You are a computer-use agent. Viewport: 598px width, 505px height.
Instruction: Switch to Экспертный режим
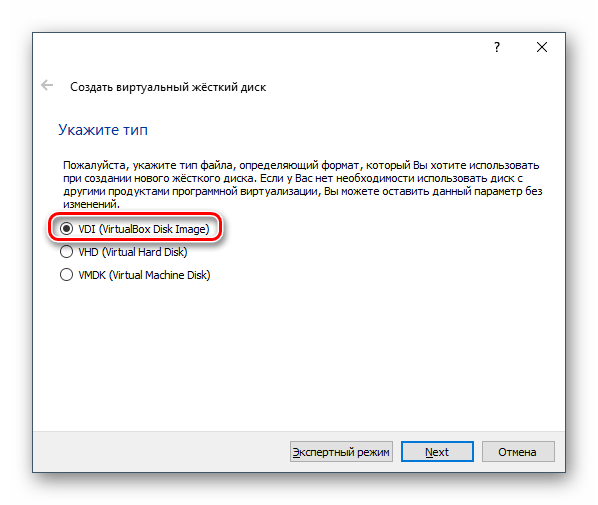coord(341,452)
